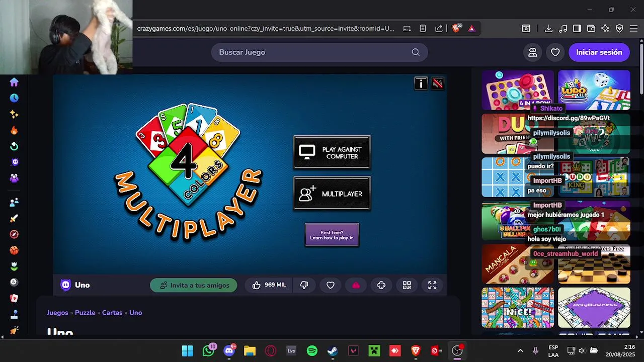
Task: Open the multiplayer group sidebar icon in purple
Action: 14,178
